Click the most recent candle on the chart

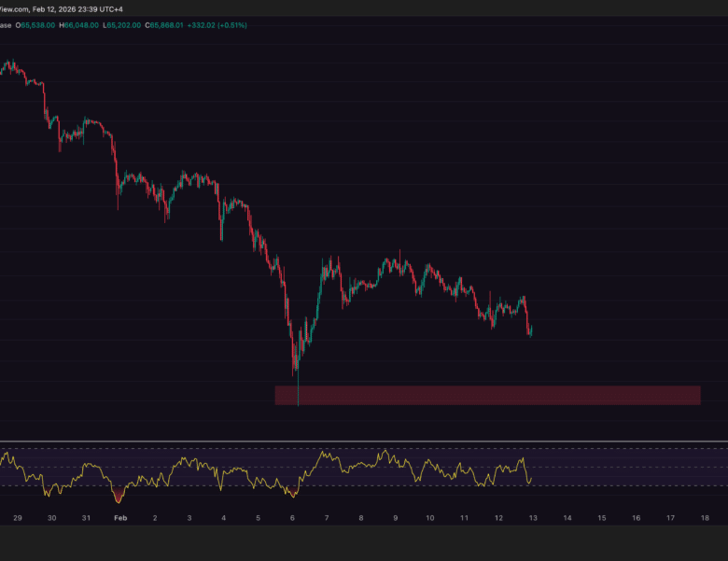click(530, 331)
